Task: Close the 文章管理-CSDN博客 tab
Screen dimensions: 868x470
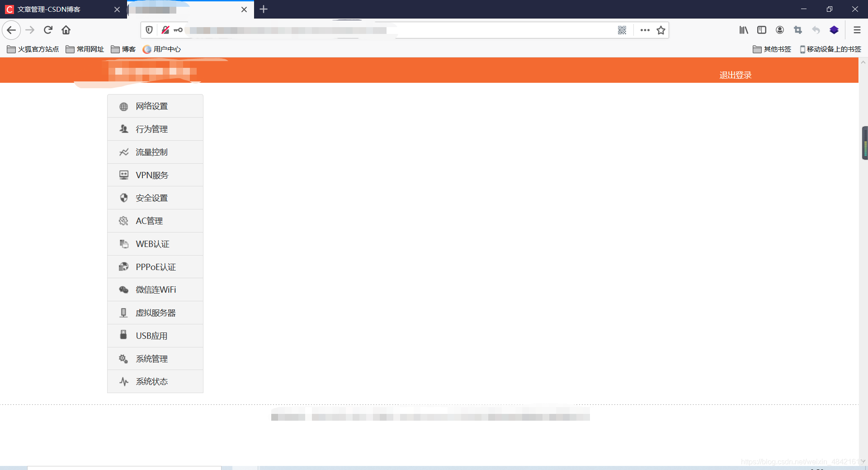Action: click(x=117, y=9)
